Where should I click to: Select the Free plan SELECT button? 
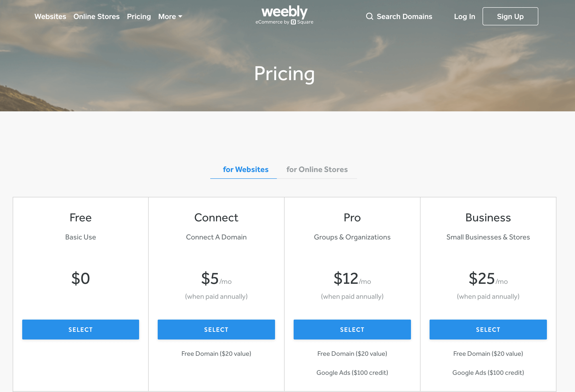(x=80, y=329)
